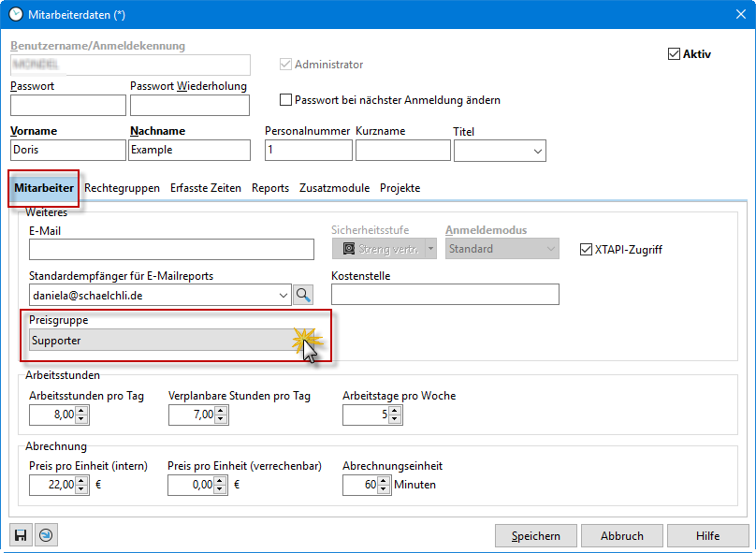756x553 pixels.
Task: Click into the E-Mail input field
Action: (x=171, y=249)
